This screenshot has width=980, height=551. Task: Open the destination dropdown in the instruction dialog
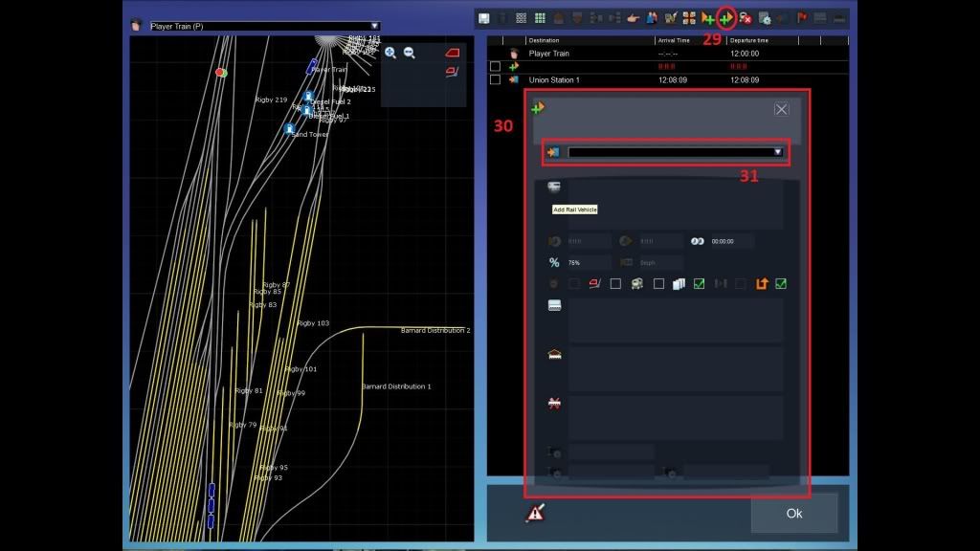676,152
